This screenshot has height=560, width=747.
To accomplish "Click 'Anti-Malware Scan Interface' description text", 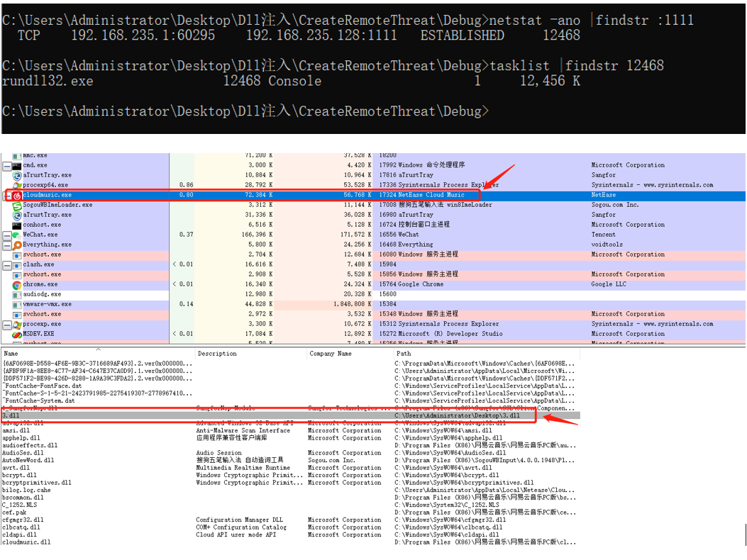I will pyautogui.click(x=243, y=430).
